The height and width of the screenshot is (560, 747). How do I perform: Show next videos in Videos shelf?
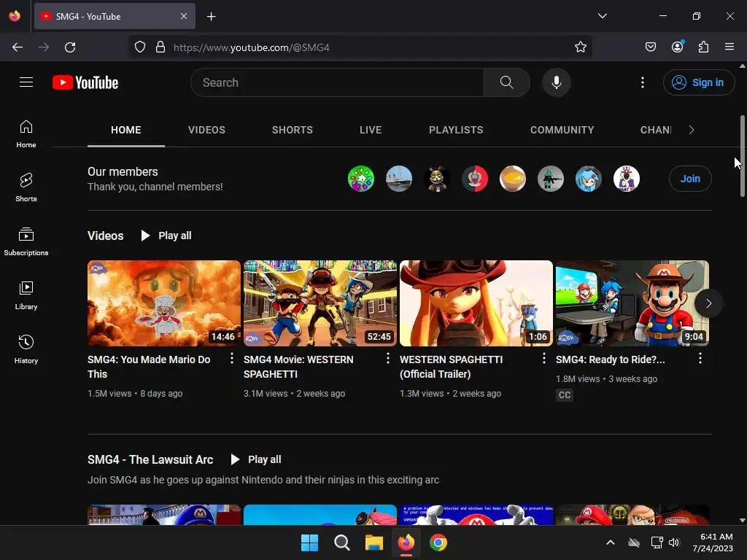pos(708,303)
